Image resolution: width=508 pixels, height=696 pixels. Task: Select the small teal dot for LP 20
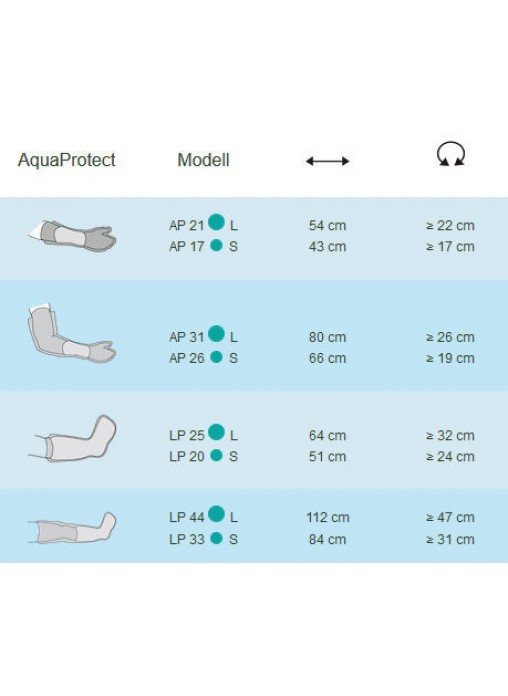(x=216, y=455)
